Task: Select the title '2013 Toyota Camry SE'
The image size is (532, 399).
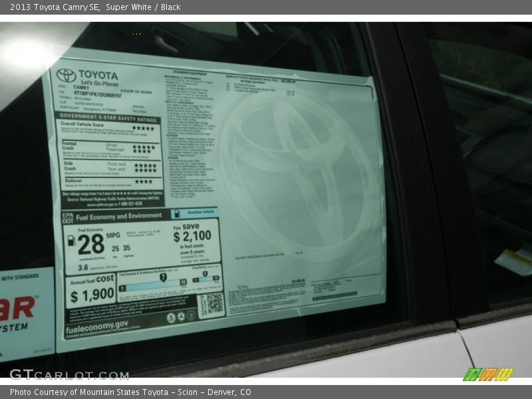Action: (55, 7)
